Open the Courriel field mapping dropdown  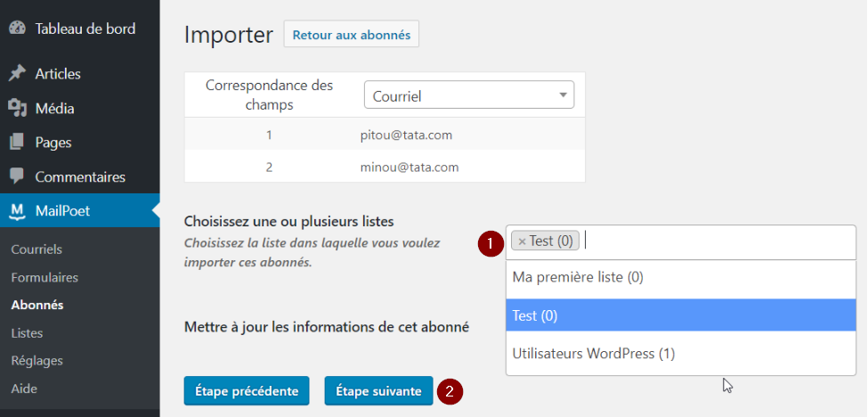tap(468, 95)
